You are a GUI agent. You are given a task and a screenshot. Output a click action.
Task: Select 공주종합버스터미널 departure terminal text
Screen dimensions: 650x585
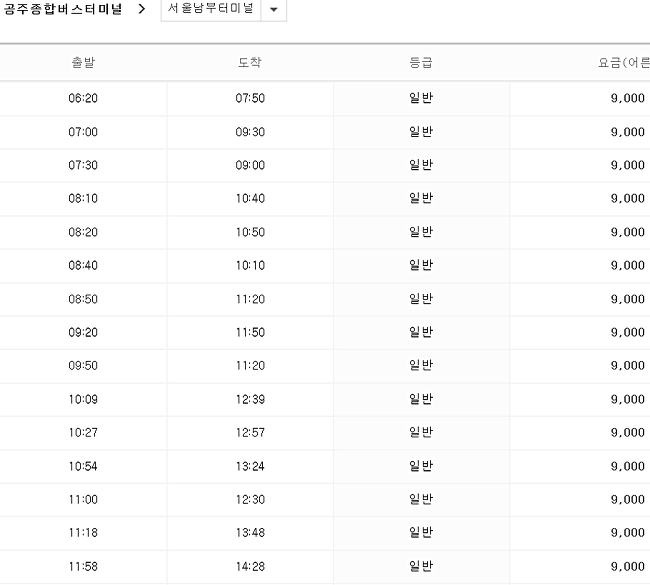pos(63,9)
